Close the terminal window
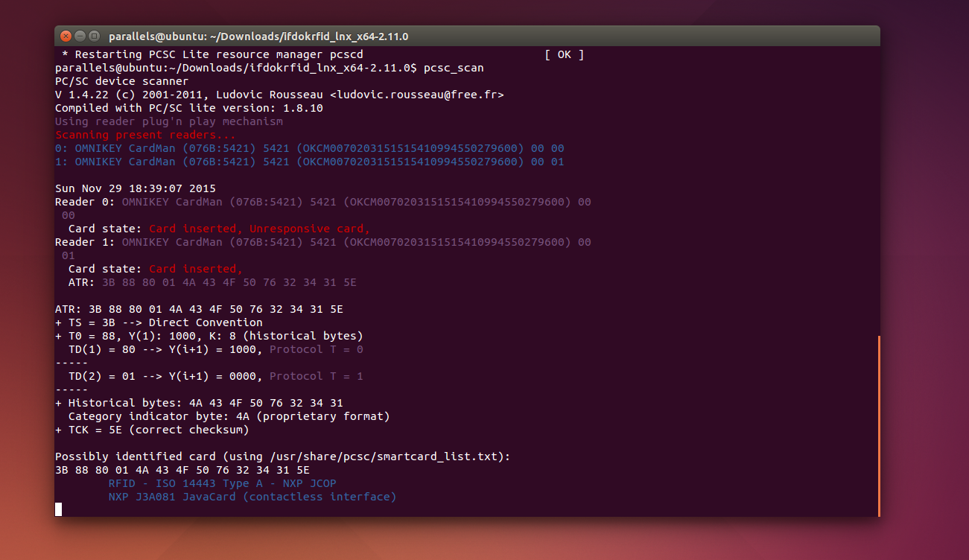Viewport: 969px width, 560px height. click(66, 36)
